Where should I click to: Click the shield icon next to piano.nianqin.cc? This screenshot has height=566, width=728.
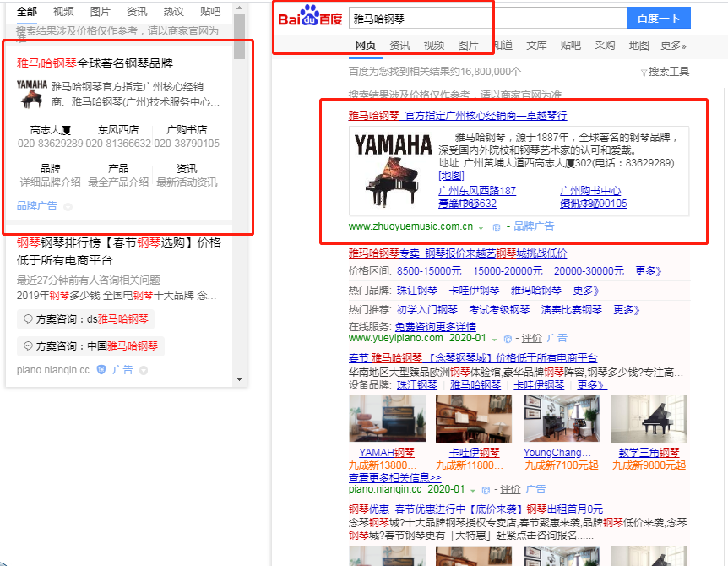click(101, 369)
